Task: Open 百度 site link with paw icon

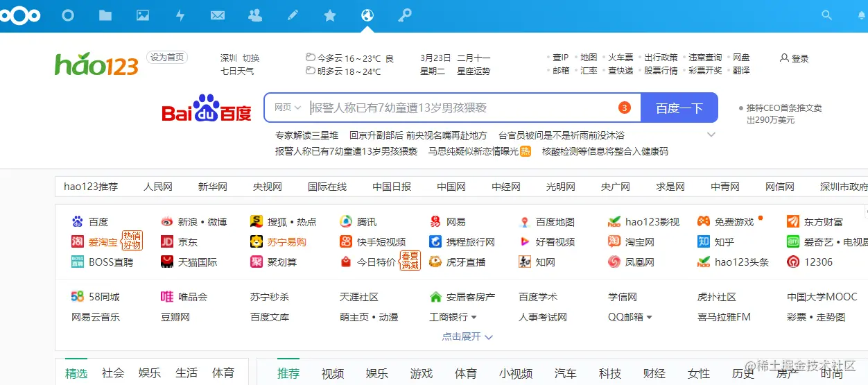Action: pos(90,222)
